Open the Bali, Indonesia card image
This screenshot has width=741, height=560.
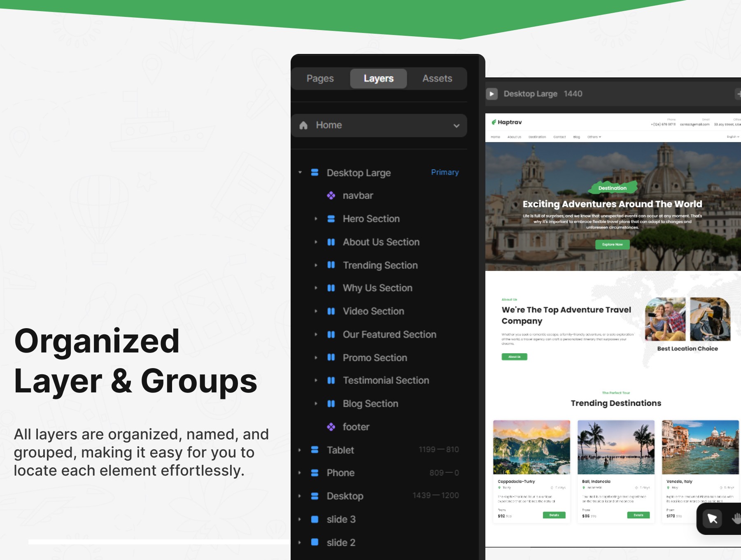(616, 447)
